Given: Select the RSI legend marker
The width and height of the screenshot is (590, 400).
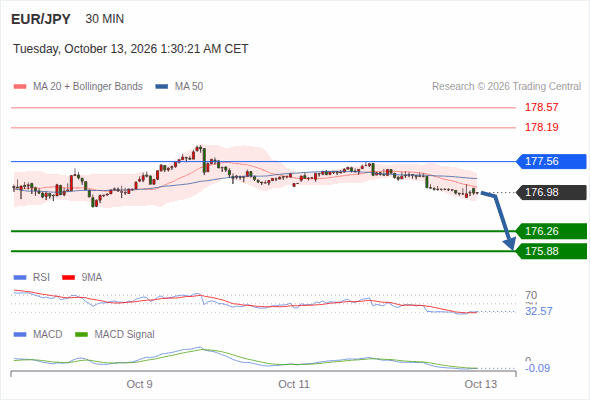Looking at the screenshot, I should pos(20,278).
